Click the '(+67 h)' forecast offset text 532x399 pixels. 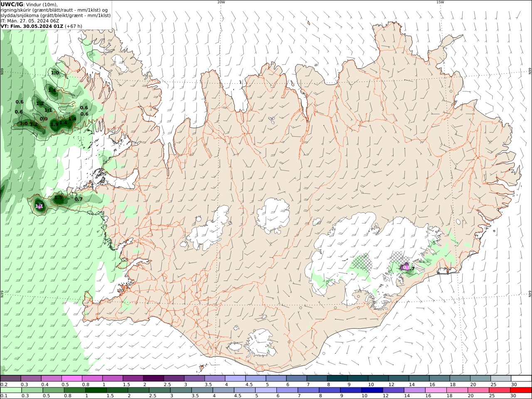coord(74,26)
